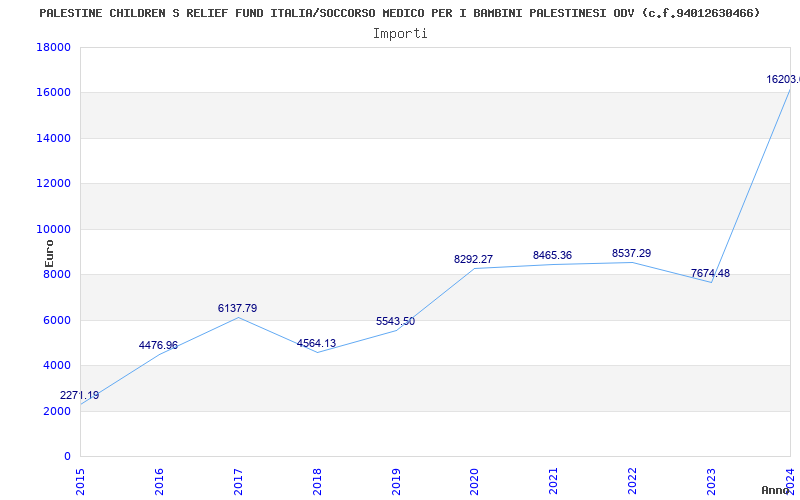Click the 2024 x-axis year label
This screenshot has height=500, width=800.
[x=790, y=482]
